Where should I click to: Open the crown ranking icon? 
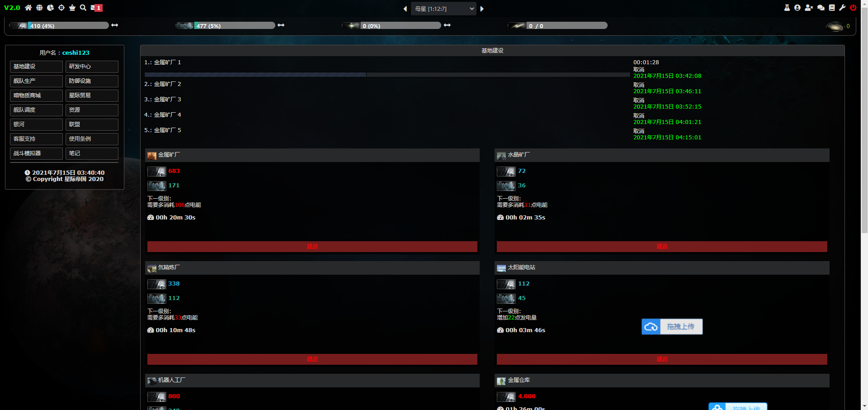[x=72, y=8]
